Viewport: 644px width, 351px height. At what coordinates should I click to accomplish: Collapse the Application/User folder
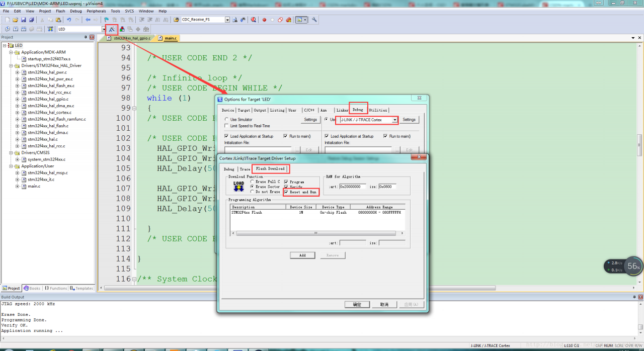point(11,166)
